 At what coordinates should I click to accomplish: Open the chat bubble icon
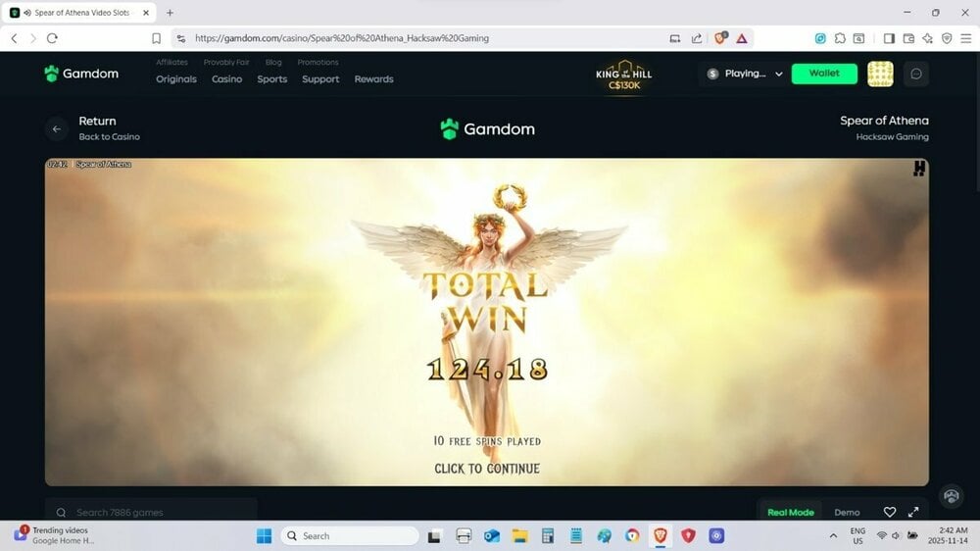[916, 74]
